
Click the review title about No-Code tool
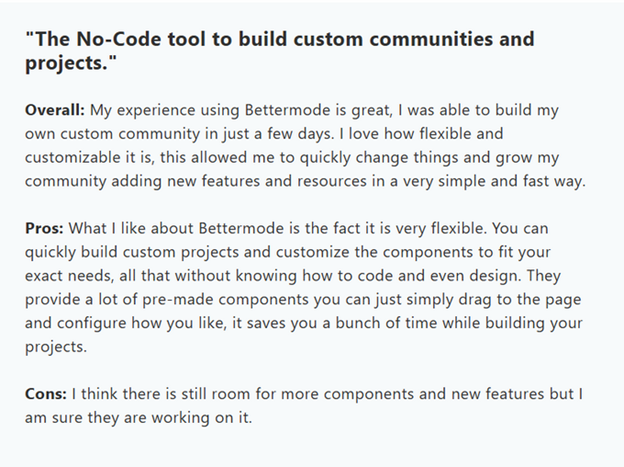click(279, 51)
